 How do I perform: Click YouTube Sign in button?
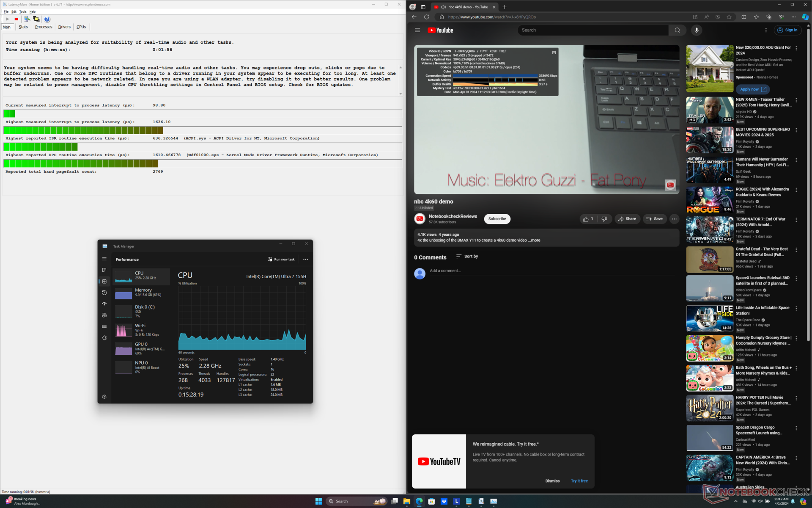(787, 30)
